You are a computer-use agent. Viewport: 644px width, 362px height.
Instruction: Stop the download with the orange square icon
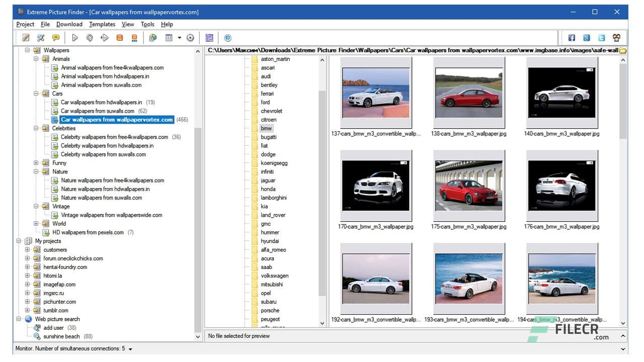119,37
